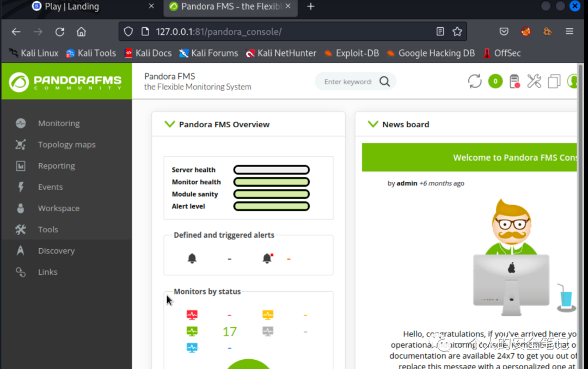The height and width of the screenshot is (369, 588).
Task: Open the Kali NetHunter bookmark
Action: pyautogui.click(x=281, y=53)
